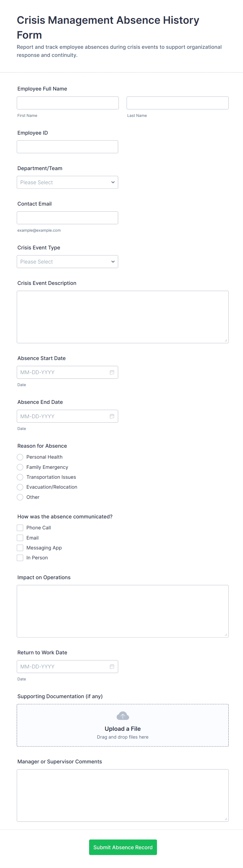Select Family Emergency radio button

(20, 467)
